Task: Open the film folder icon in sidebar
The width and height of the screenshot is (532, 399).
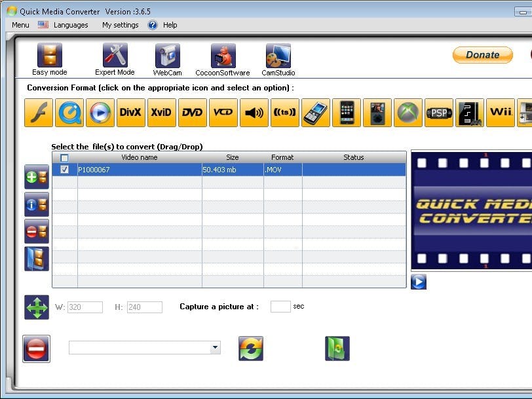Action: tap(37, 259)
